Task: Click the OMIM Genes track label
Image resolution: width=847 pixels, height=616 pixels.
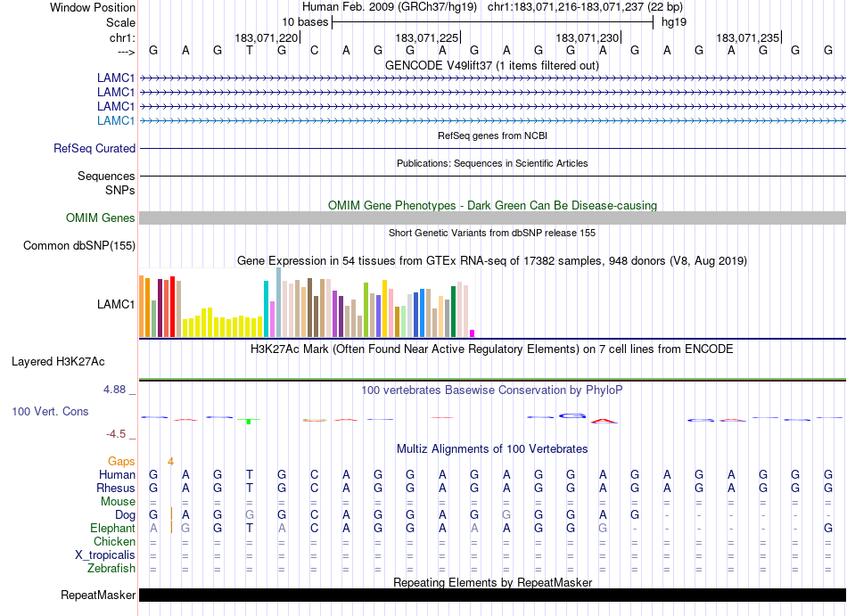Action: tap(101, 218)
